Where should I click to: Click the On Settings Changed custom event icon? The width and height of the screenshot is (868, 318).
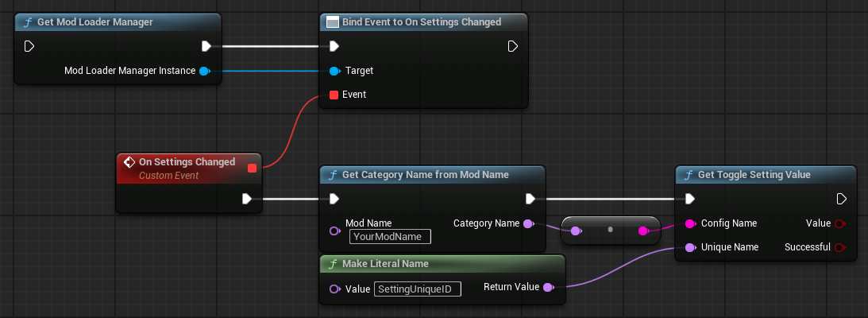(x=129, y=162)
